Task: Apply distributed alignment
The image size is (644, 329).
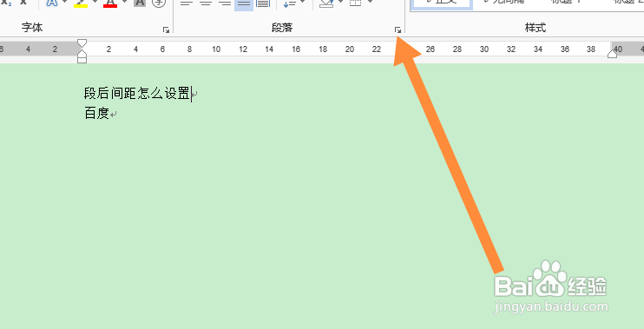Action: pos(263,3)
